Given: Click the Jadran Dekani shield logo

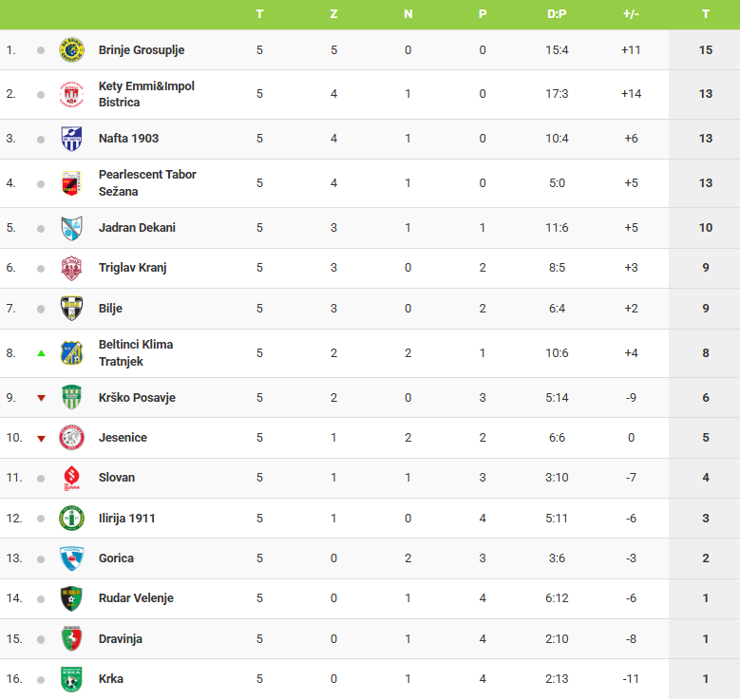Looking at the screenshot, I should click(x=72, y=228).
